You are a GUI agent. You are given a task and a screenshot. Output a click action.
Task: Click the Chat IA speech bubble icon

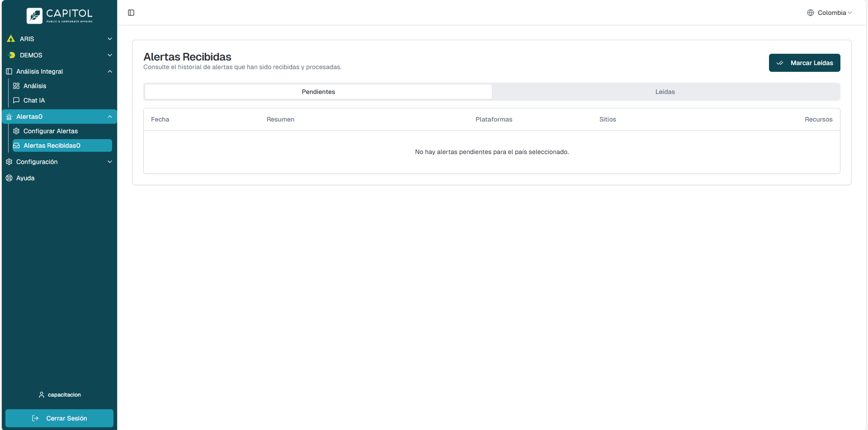[16, 100]
